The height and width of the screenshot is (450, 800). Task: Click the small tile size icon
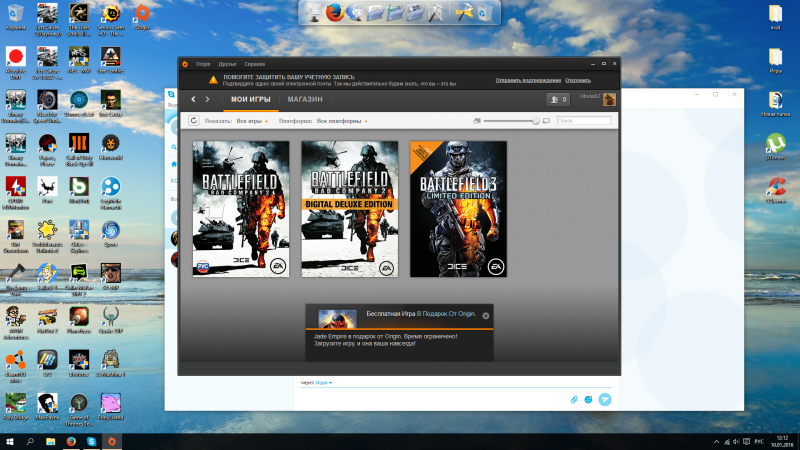tap(477, 121)
